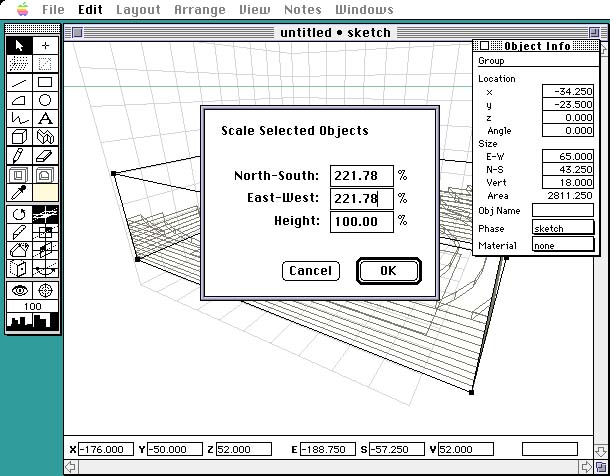Open the Material popup showing none

(x=562, y=245)
